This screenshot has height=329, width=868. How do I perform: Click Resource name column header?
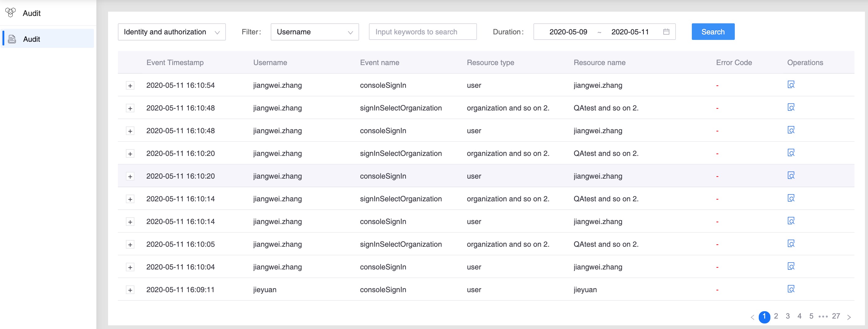[599, 62]
